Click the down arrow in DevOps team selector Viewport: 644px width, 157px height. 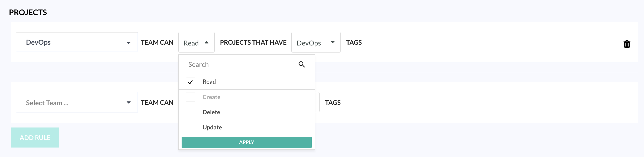[x=128, y=43]
